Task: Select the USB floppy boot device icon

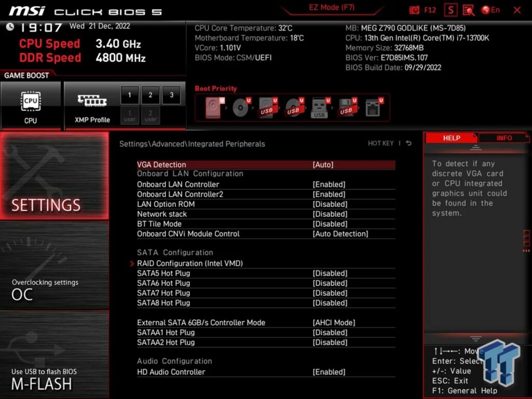Action: pyautogui.click(x=348, y=107)
